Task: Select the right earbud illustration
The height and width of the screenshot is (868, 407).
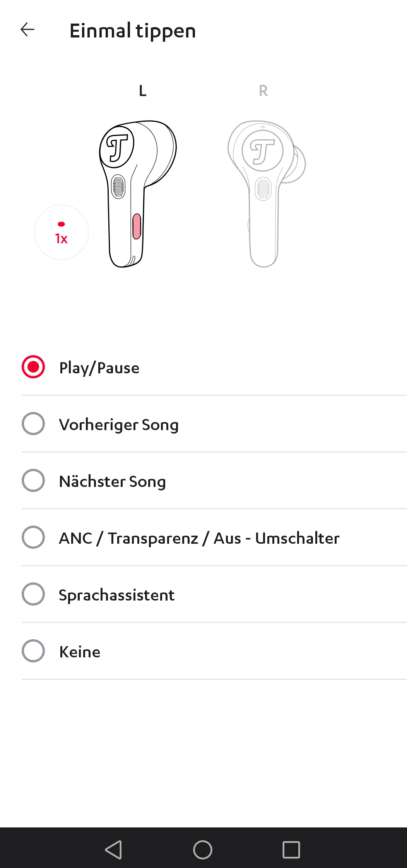Action: [265, 193]
